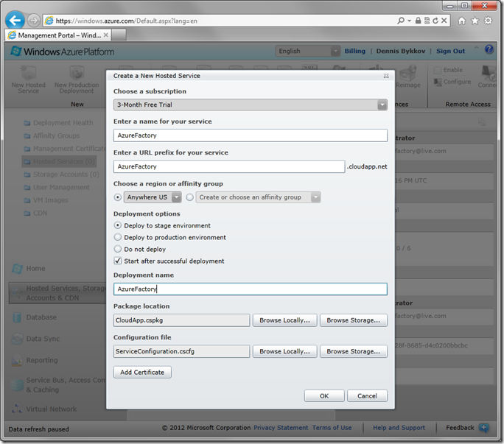Screen dimensions: 504x444
Task: Select Deploy to stage environment
Action: [x=118, y=225]
